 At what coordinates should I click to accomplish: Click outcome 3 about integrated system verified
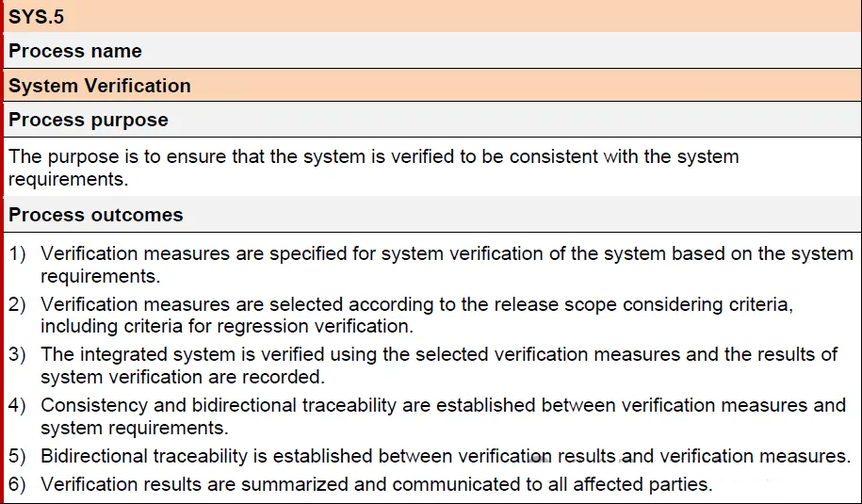click(x=439, y=365)
